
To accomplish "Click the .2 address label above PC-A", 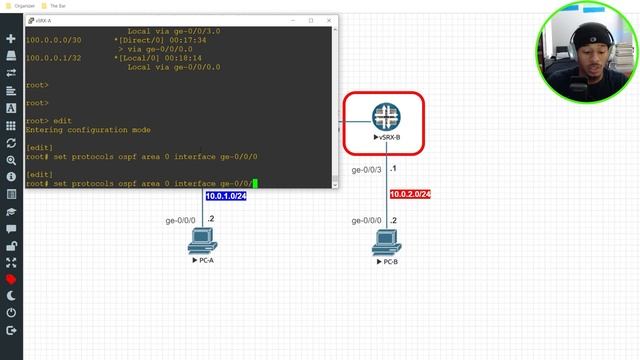I will (211, 219).
